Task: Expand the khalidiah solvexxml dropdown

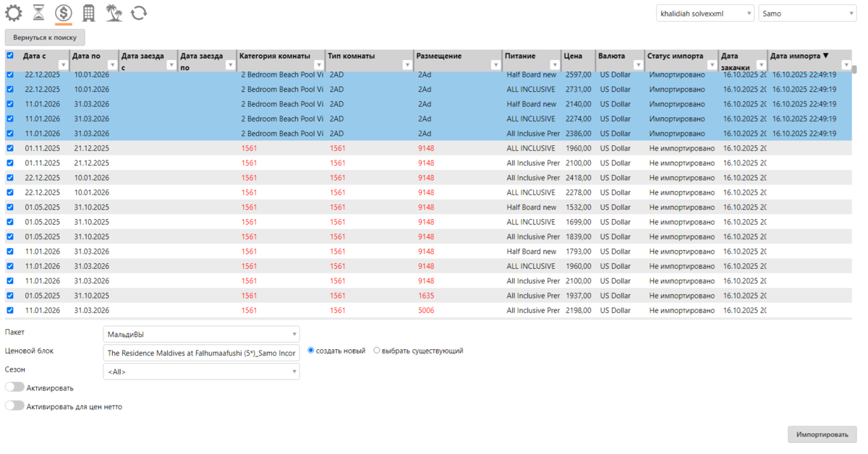Action: click(x=705, y=13)
